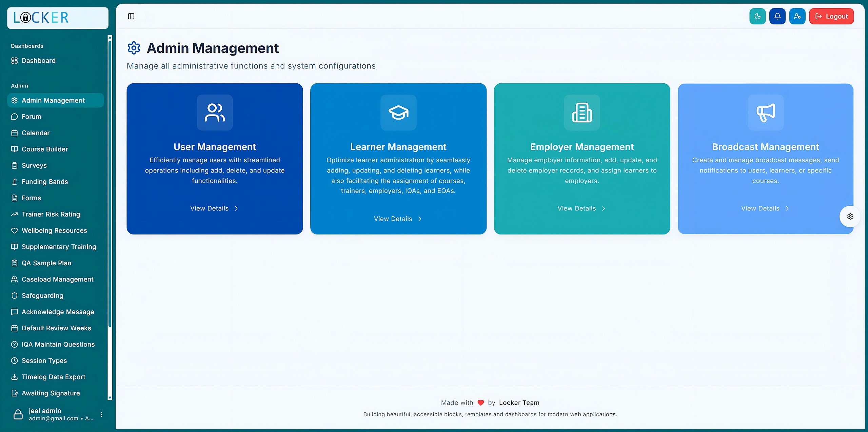This screenshot has width=868, height=432.
Task: Click the floating gear button on right edge
Action: coord(850,216)
